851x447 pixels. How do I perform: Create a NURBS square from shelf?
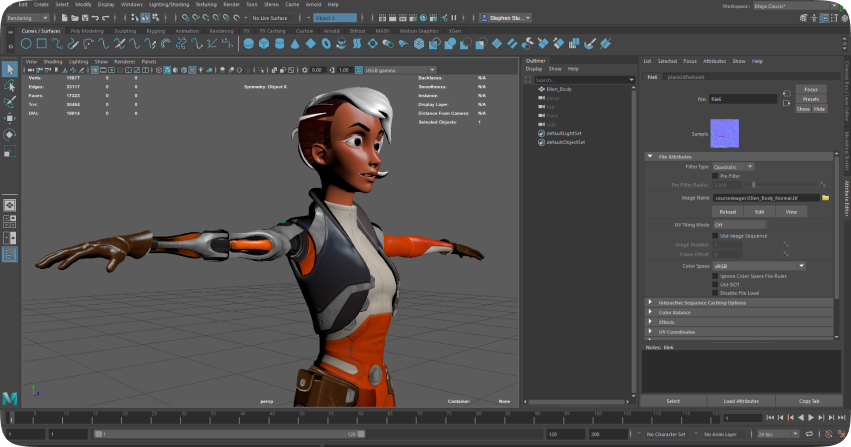coord(42,44)
